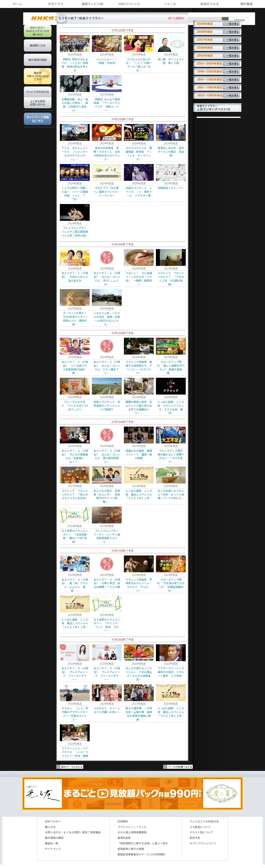
Task: Open the よくある質問 お問い合わせ sidebar button
Action: (x=38, y=103)
